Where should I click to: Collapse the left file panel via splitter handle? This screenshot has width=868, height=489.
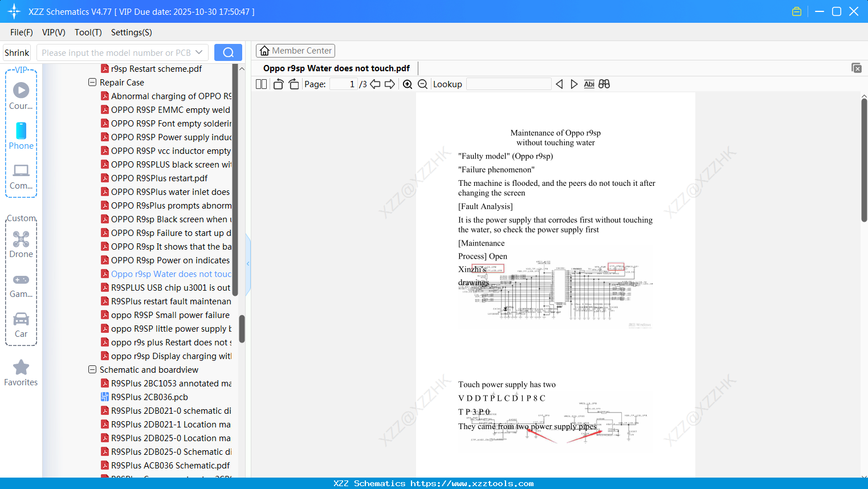[248, 264]
